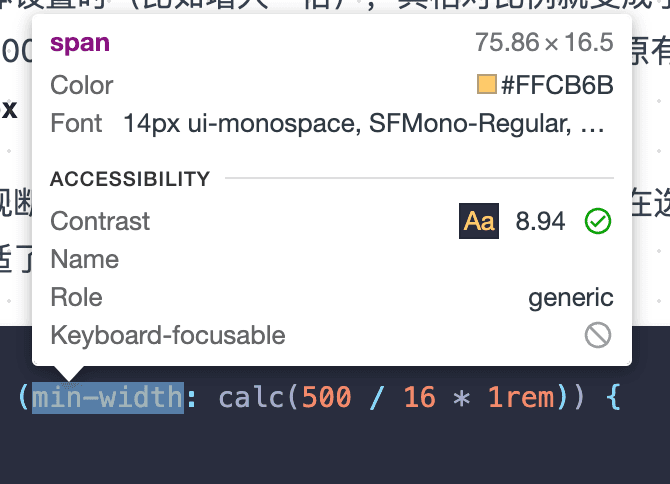
Task: Click the number 500 in the code
Action: [x=327, y=397]
